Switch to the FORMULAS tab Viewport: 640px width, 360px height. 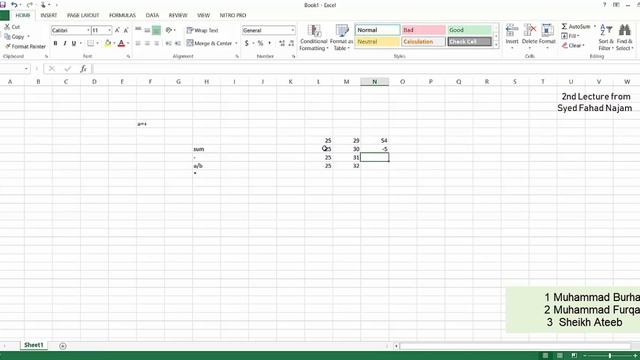coord(122,15)
